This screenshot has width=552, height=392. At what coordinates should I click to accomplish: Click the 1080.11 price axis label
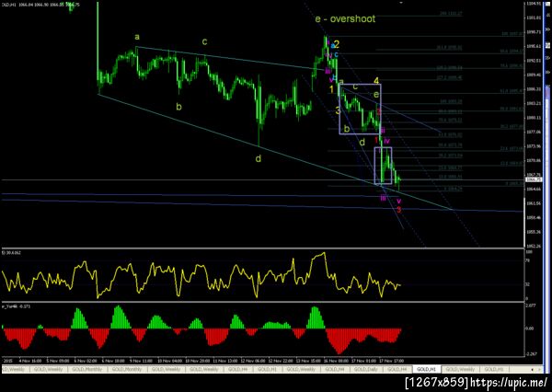(x=534, y=118)
